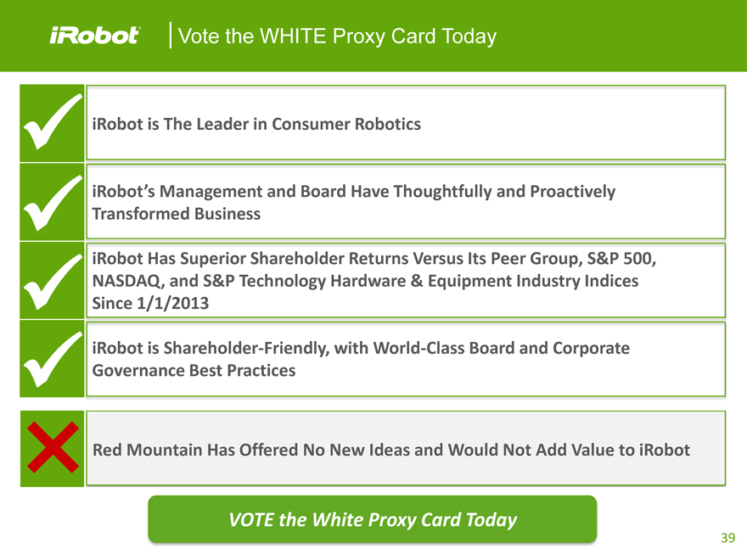
Task: Click slide page number 39
Action: (x=727, y=538)
